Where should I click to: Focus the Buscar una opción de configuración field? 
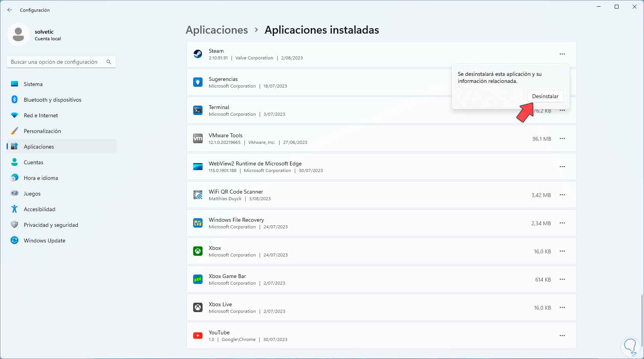[61, 62]
